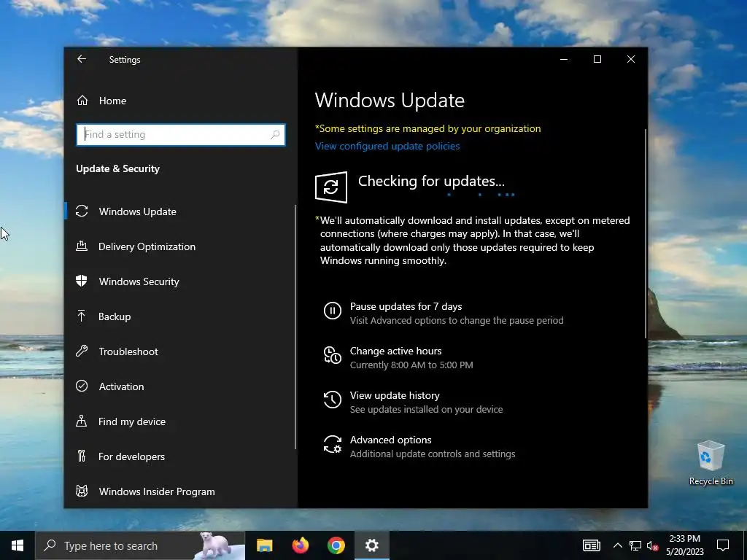Image resolution: width=747 pixels, height=560 pixels.
Task: Open News and interests taskbar icon
Action: point(591,545)
